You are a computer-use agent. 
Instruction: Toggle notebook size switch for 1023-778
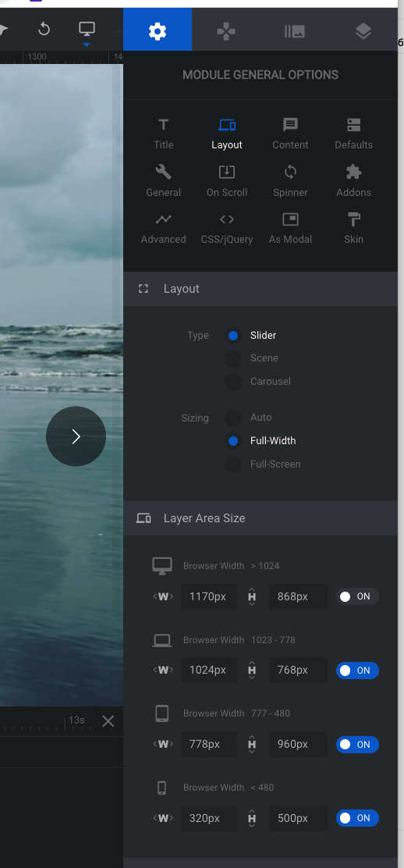(x=357, y=671)
